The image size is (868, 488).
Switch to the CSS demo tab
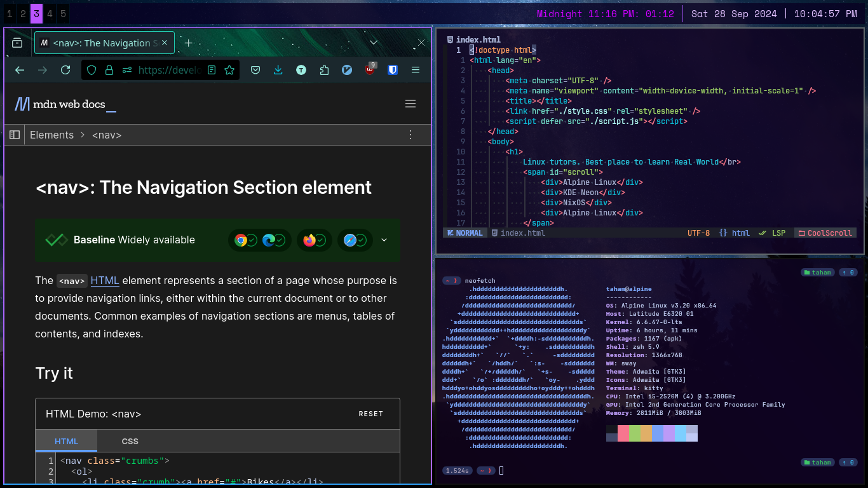[x=130, y=441]
